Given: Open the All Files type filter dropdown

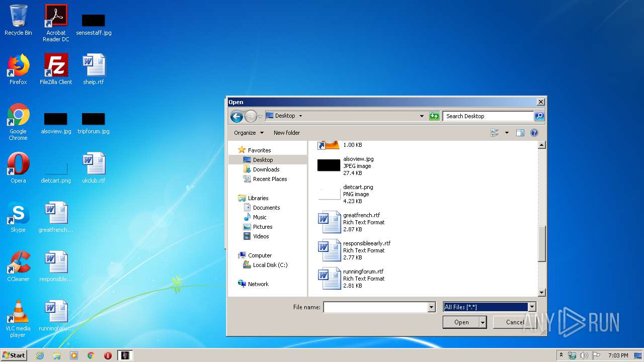Looking at the screenshot, I should coord(532,307).
